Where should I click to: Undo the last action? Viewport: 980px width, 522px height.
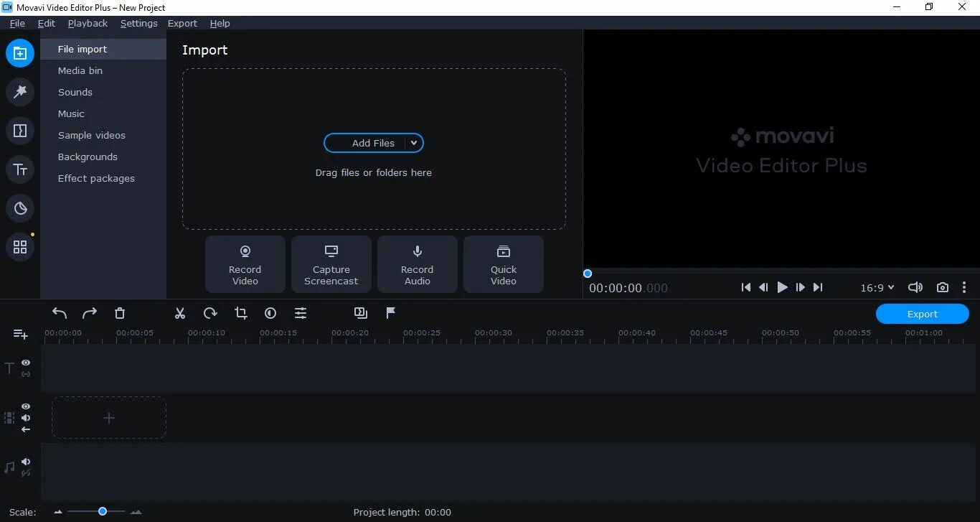coord(60,313)
